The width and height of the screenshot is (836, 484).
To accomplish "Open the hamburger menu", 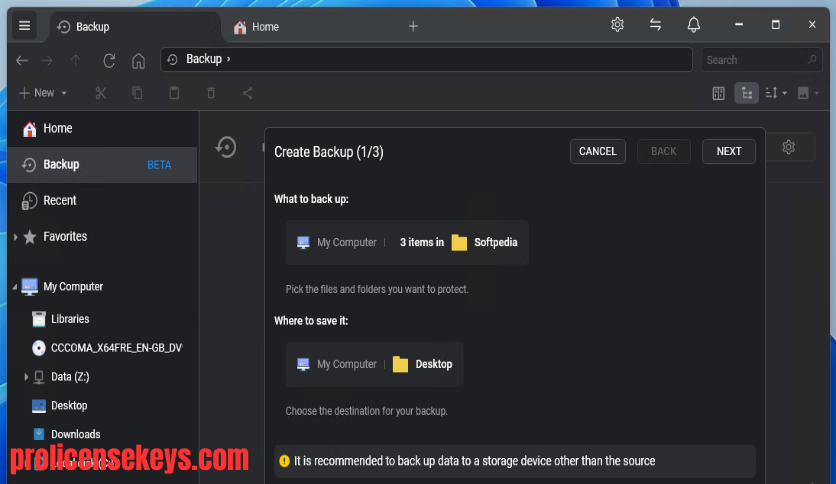I will tap(25, 26).
